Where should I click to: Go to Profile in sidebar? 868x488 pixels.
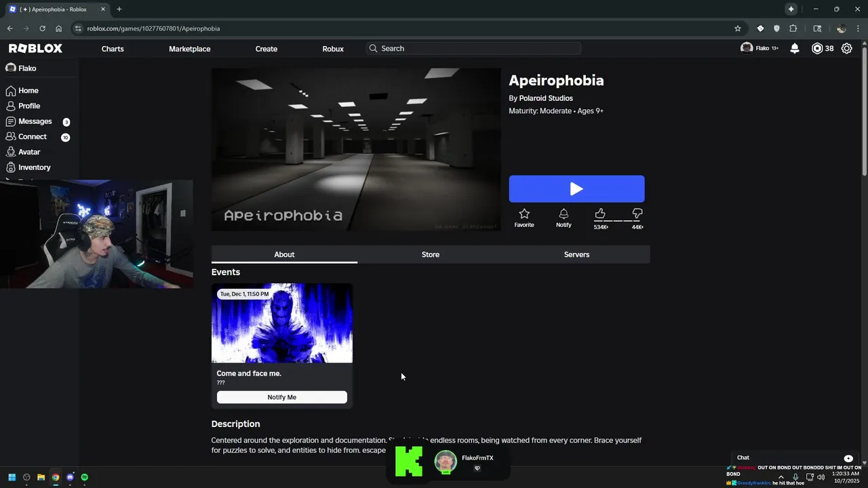pyautogui.click(x=23, y=106)
